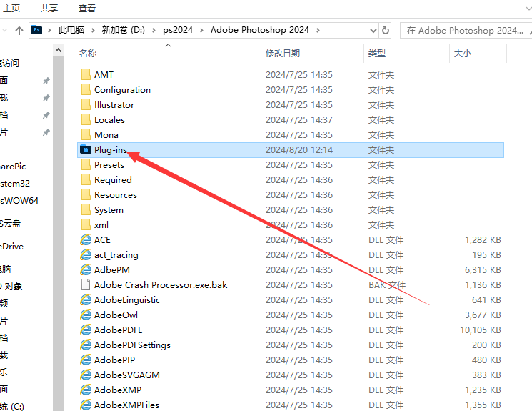This screenshot has height=411, width=532.
Task: Click the AdobeSVGAGM DLL file icon
Action: (86, 375)
